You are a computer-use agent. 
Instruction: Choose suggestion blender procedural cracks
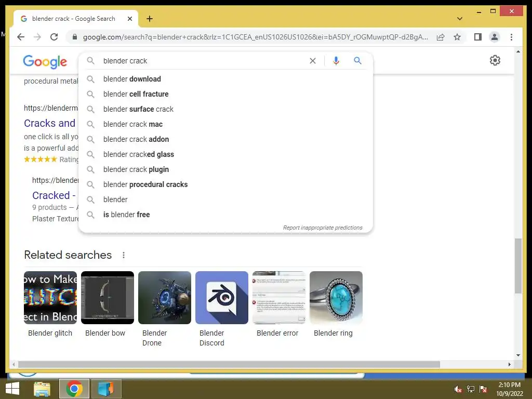coord(225,184)
